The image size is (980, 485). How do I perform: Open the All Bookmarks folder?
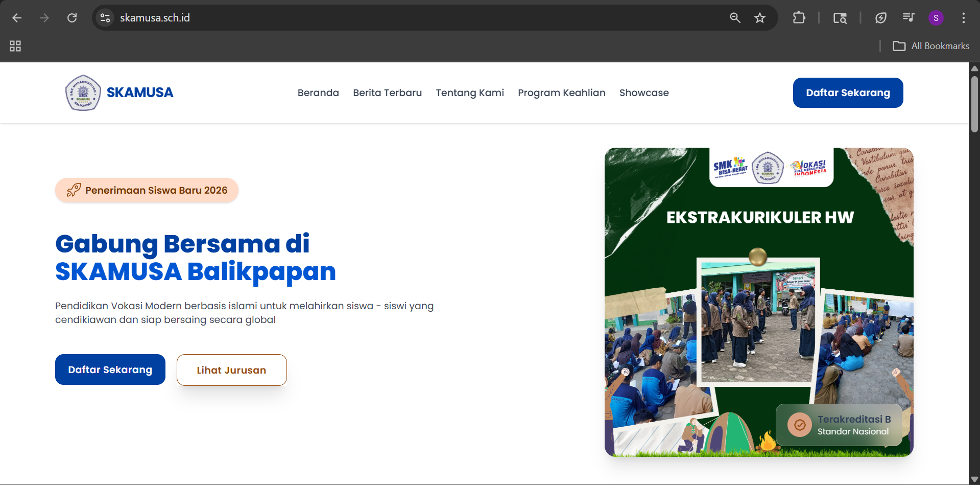pyautogui.click(x=931, y=46)
